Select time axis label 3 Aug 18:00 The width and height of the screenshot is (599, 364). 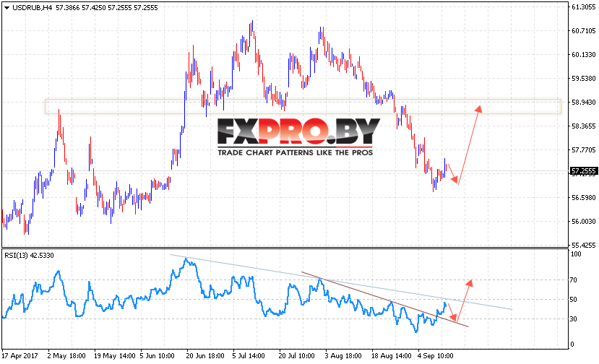pyautogui.click(x=343, y=356)
